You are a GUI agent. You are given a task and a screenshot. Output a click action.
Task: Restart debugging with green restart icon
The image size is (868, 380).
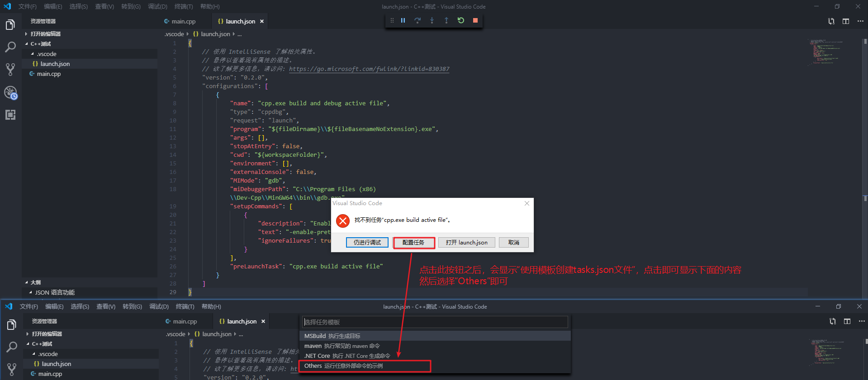[x=461, y=20]
